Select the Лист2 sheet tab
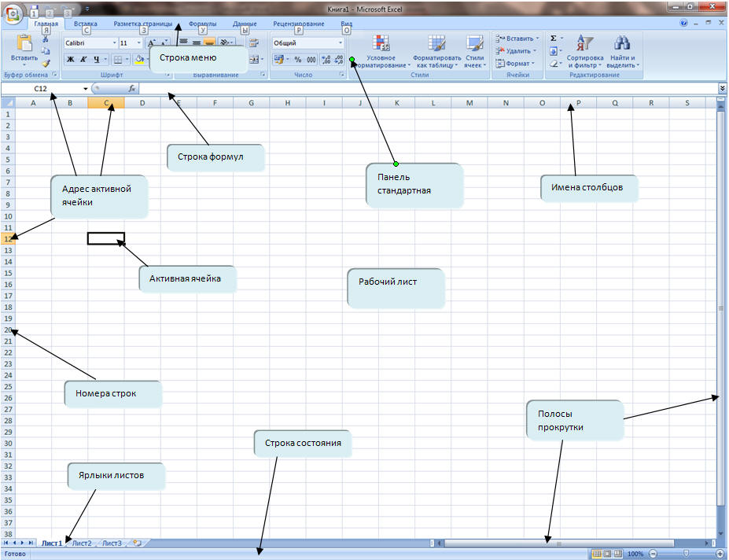 [x=82, y=543]
